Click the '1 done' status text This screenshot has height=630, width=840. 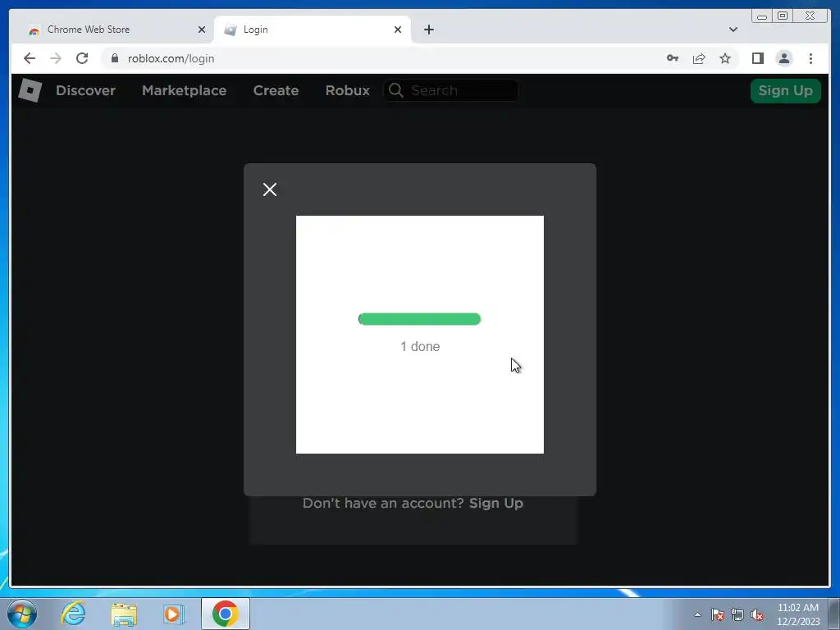(420, 347)
